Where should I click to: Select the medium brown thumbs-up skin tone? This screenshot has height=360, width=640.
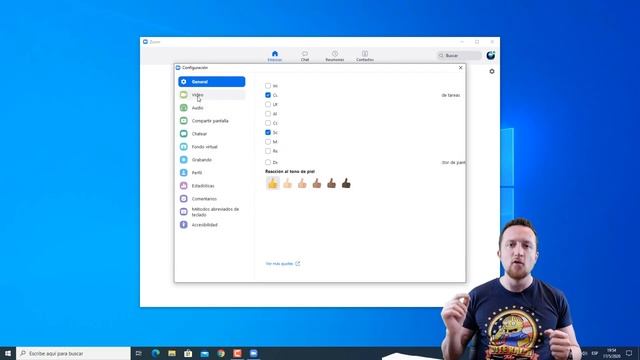(x=317, y=184)
